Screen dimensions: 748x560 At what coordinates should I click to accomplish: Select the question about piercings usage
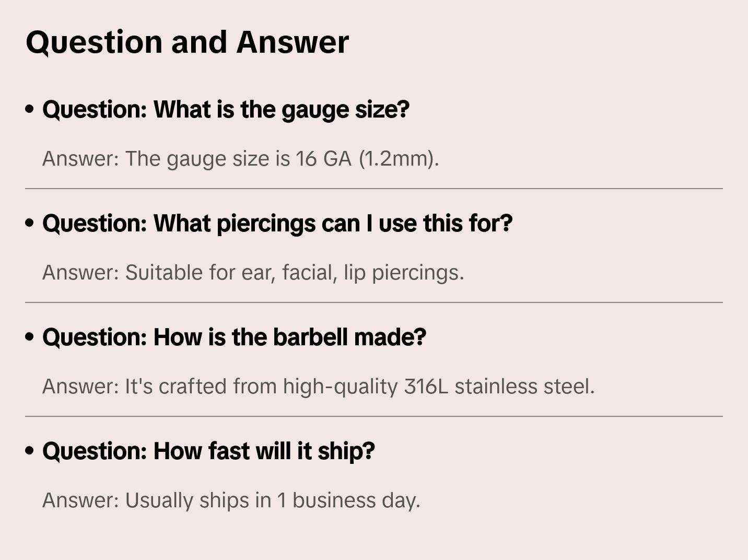pos(277,224)
